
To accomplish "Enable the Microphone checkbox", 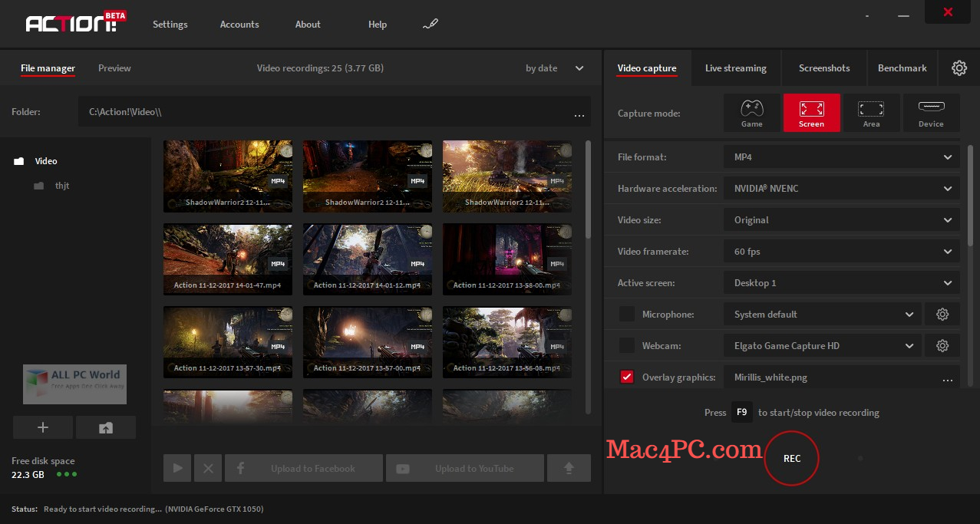I will tap(627, 314).
